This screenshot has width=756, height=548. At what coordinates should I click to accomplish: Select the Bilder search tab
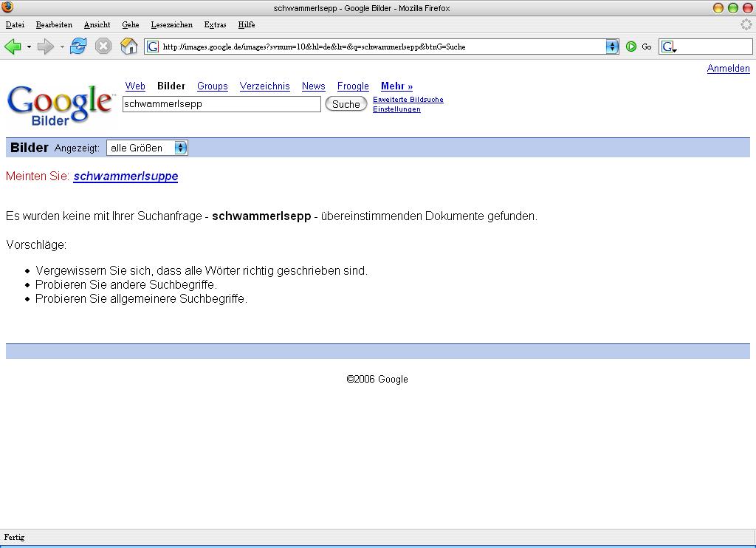click(171, 86)
